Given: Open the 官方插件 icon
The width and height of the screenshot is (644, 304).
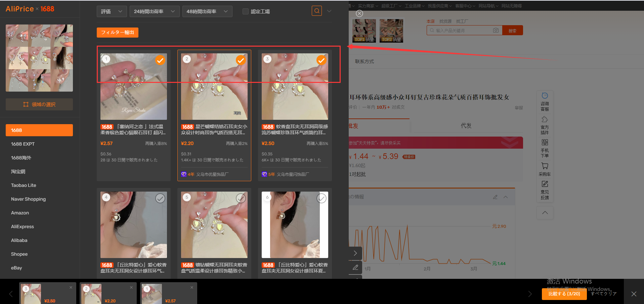Looking at the screenshot, I should 545,125.
